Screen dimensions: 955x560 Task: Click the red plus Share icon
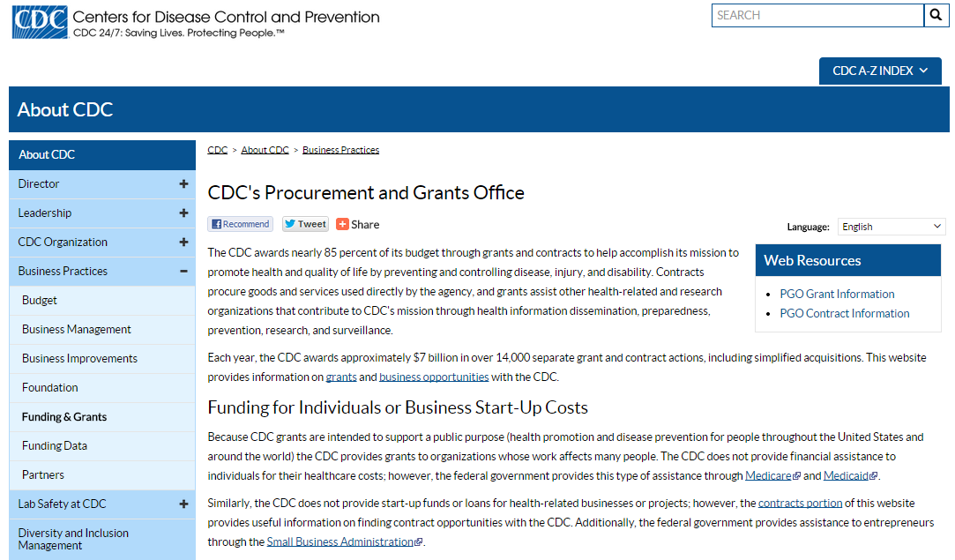(x=342, y=224)
